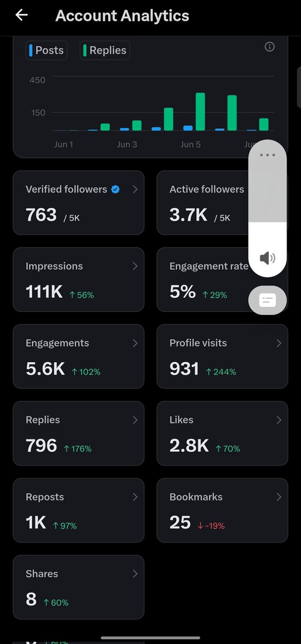Tap the blue verified badge icon
This screenshot has height=644, width=301.
(x=115, y=189)
